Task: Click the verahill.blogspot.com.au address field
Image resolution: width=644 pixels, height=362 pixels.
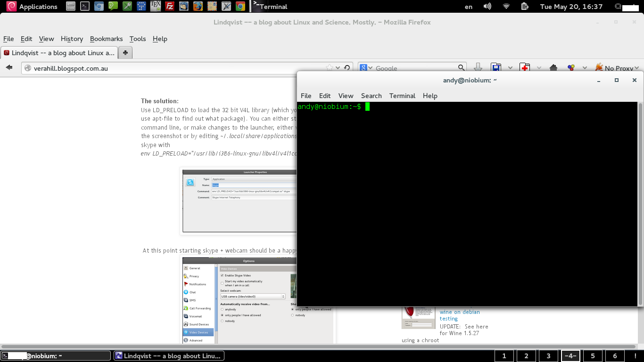Action: coord(174,68)
